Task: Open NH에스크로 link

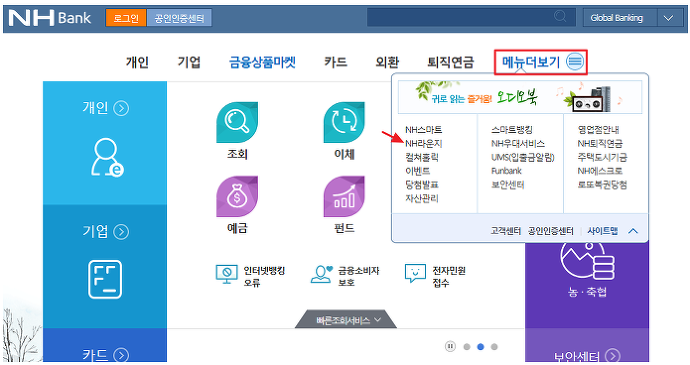Action: pos(600,171)
